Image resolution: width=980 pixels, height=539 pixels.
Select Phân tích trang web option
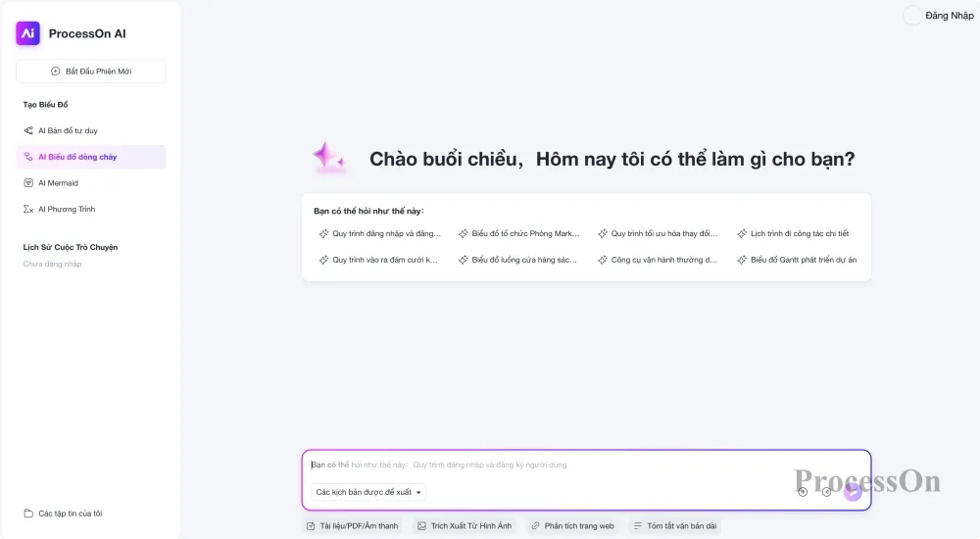572,526
